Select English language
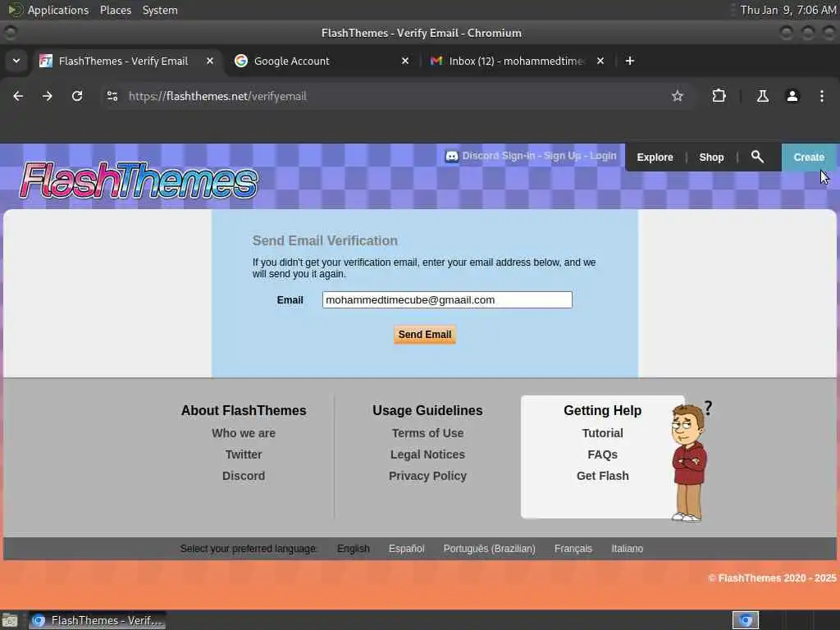 pyautogui.click(x=353, y=549)
